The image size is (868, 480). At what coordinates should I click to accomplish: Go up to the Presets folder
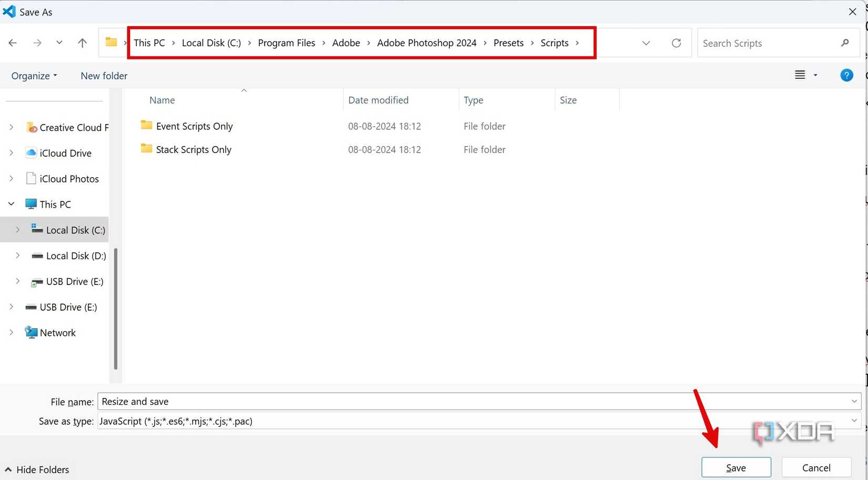[x=82, y=43]
